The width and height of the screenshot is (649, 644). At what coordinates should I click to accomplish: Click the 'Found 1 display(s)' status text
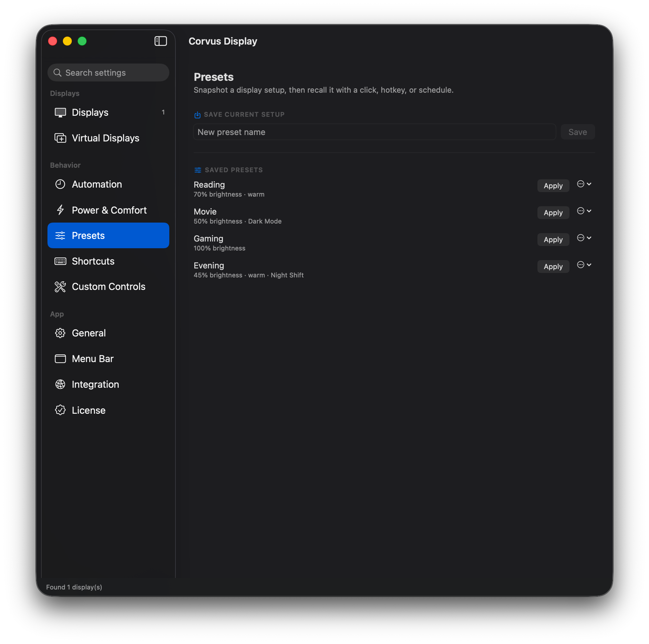click(74, 587)
